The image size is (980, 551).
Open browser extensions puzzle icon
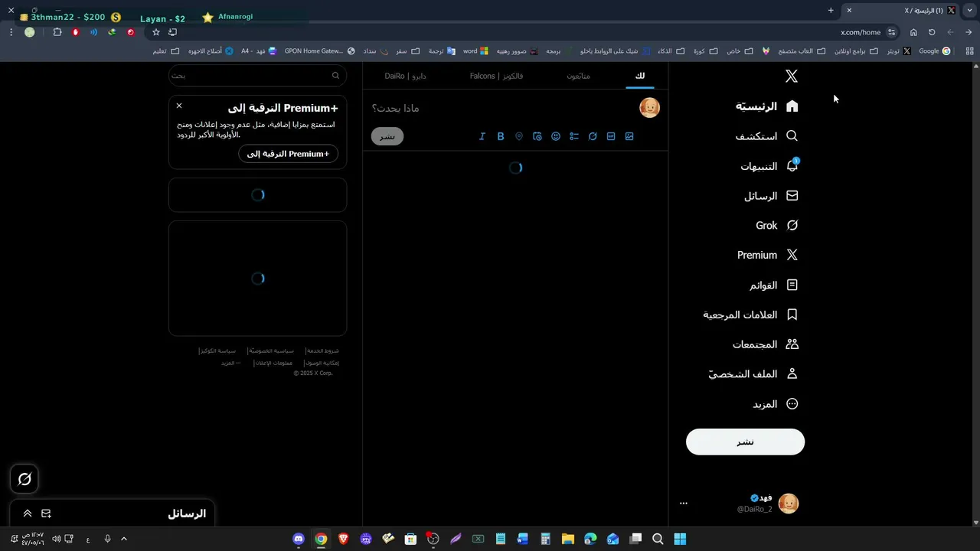point(57,32)
